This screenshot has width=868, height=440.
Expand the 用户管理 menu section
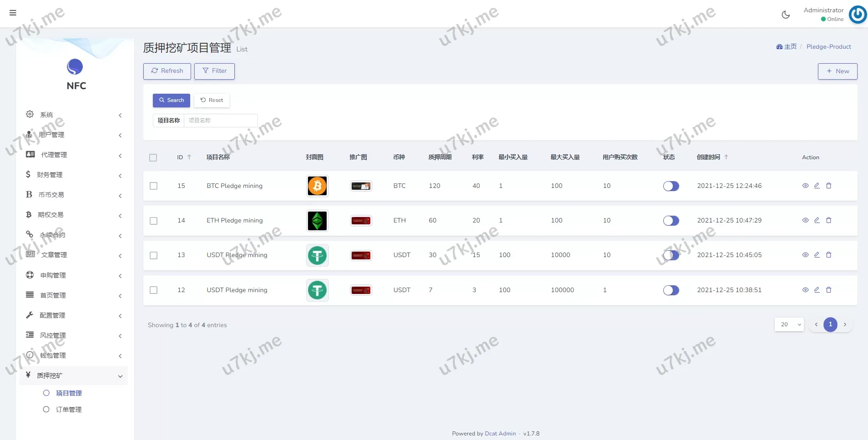click(52, 135)
